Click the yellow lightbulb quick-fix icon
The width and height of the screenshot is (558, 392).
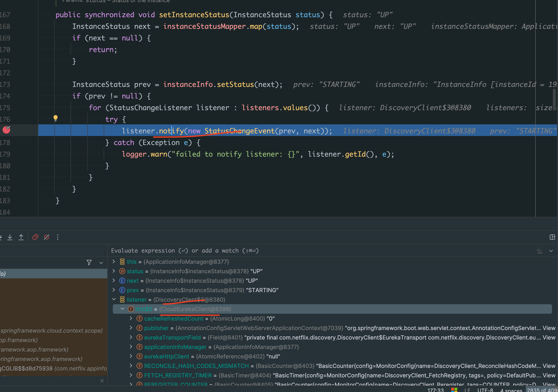tap(55, 118)
